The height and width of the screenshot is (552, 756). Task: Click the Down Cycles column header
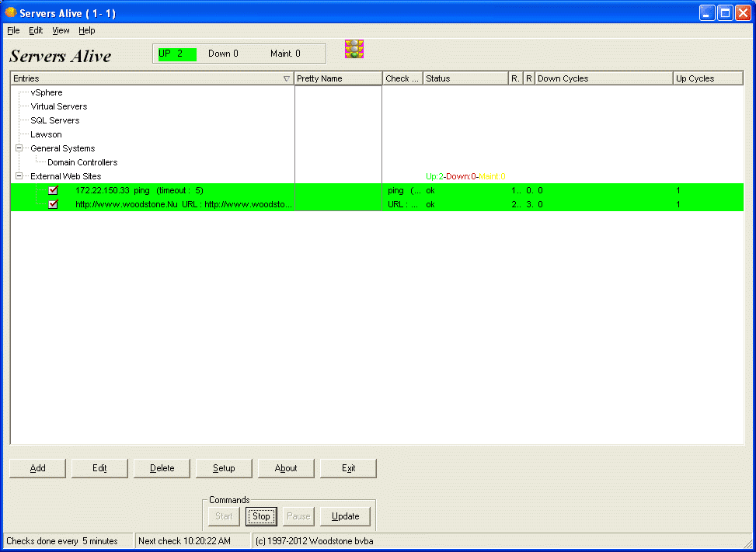[604, 78]
